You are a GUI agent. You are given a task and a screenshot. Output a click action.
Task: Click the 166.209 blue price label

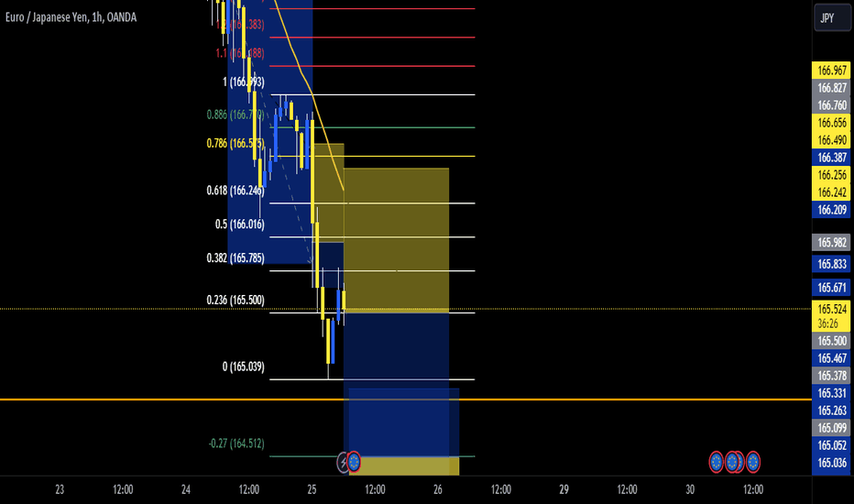point(832,210)
